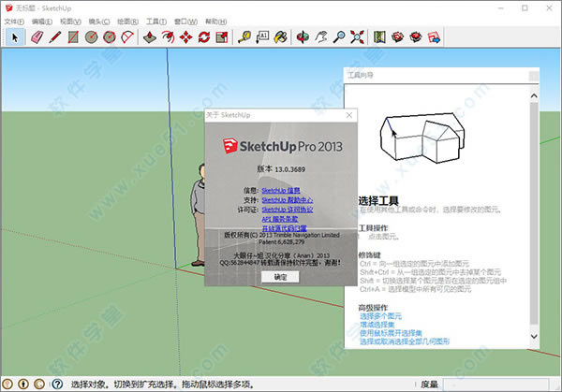
Task: Choose the Arc tool
Action: [x=127, y=37]
